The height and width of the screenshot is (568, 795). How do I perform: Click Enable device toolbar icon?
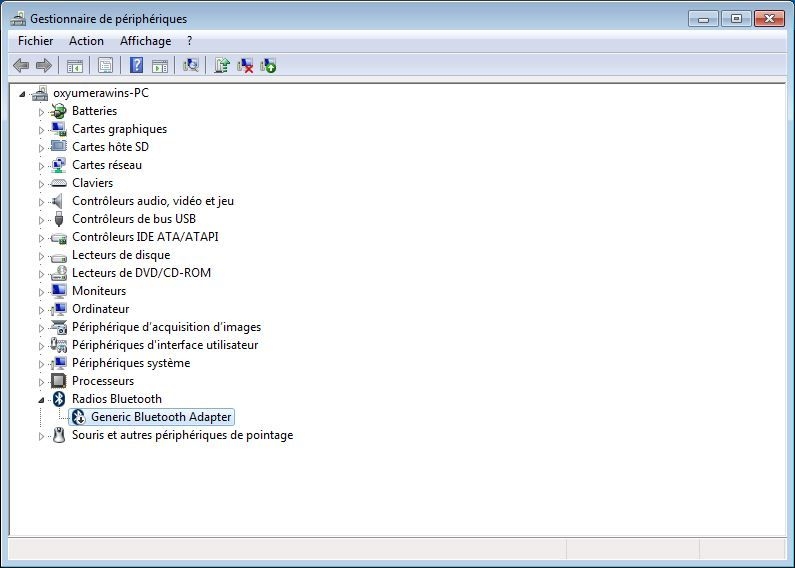[268, 65]
